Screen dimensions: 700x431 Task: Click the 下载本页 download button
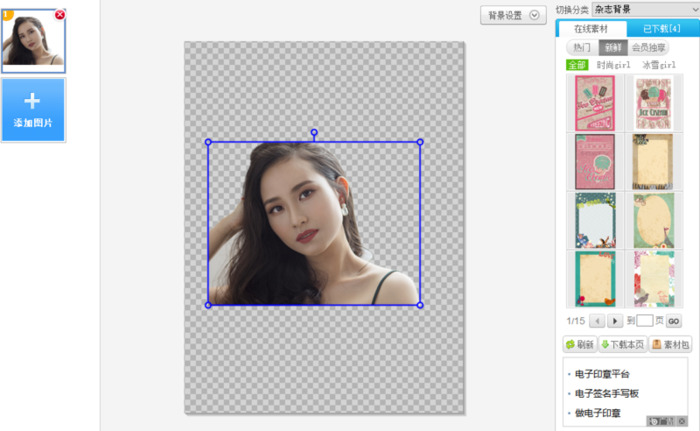coord(622,344)
